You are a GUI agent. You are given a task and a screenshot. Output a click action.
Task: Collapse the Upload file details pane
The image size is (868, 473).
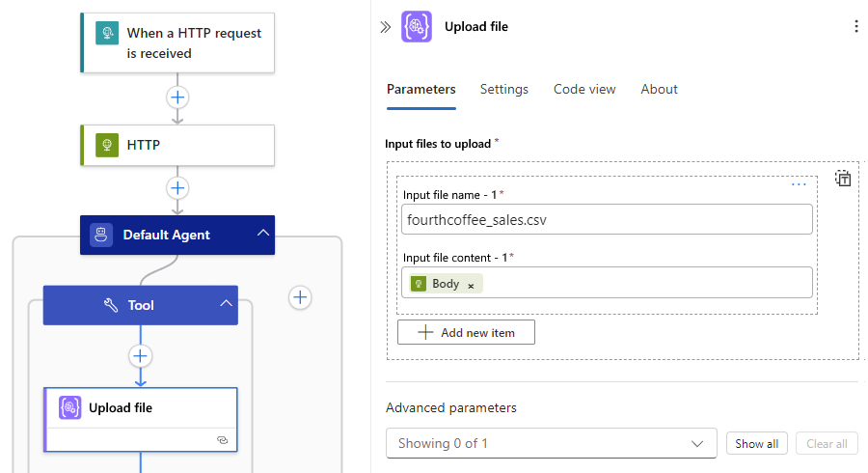point(385,27)
